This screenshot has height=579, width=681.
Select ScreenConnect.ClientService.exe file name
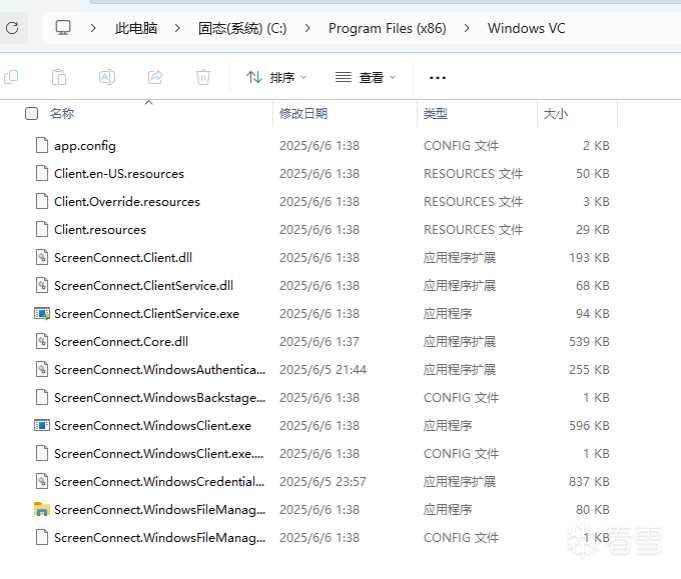point(147,314)
